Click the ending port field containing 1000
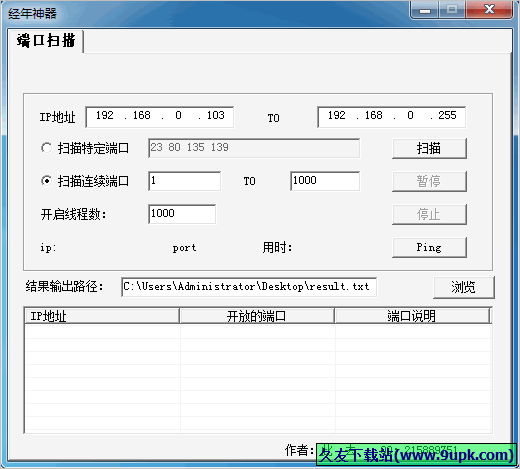This screenshot has width=520, height=469. 325,181
